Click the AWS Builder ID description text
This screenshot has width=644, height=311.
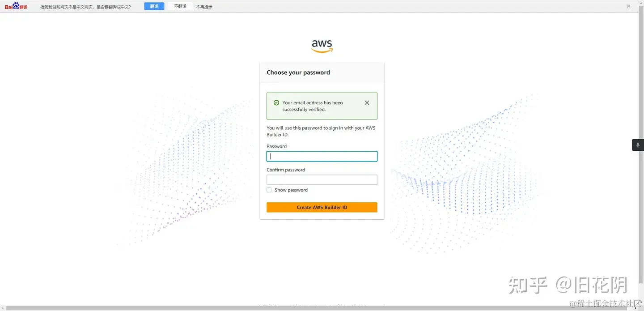click(321, 131)
